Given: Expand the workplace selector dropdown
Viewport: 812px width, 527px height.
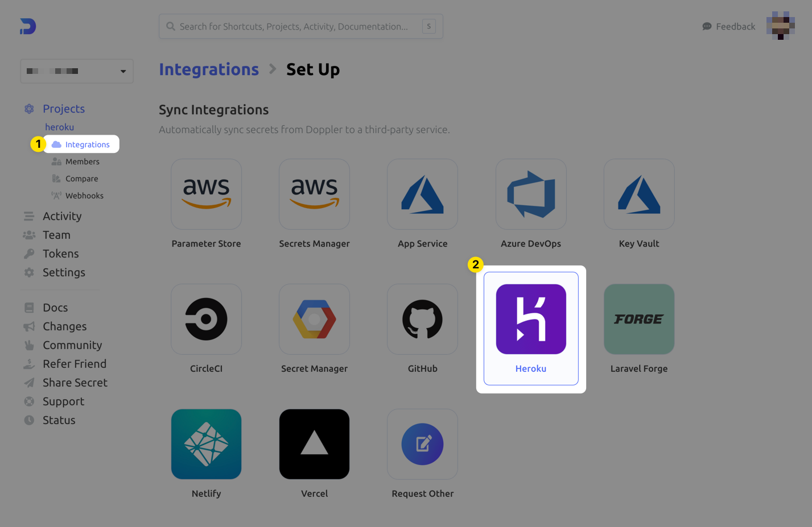Looking at the screenshot, I should pos(77,71).
